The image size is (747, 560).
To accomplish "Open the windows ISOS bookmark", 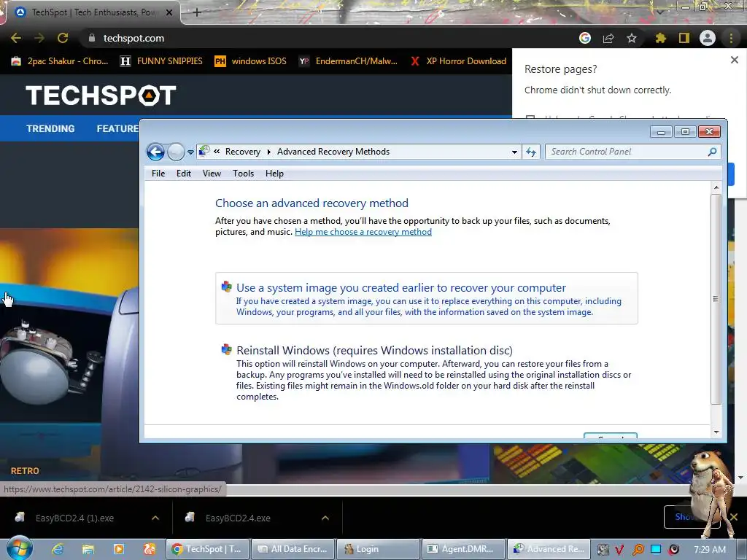I will click(x=251, y=61).
